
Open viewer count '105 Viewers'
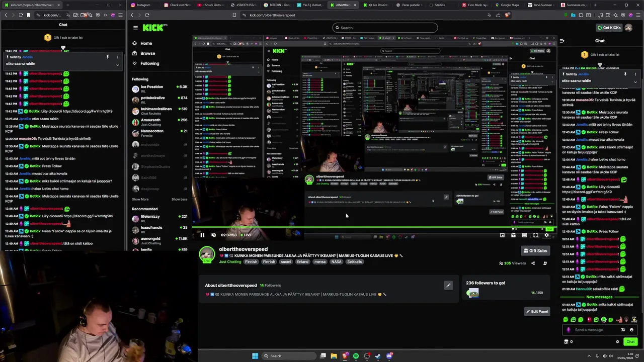point(512,263)
